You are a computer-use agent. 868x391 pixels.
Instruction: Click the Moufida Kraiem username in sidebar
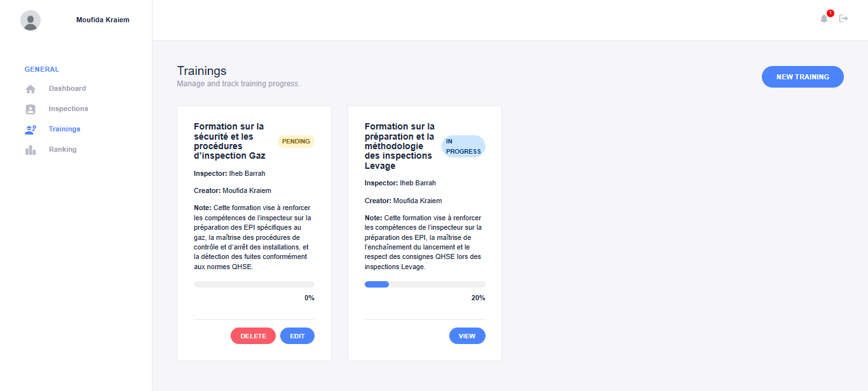[x=103, y=20]
